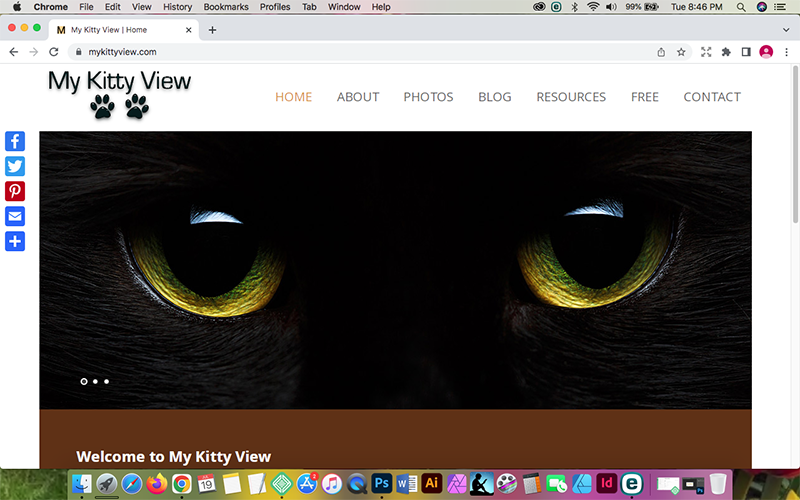Click the Pinterest share icon
Screen dimensions: 800x500
click(x=15, y=191)
